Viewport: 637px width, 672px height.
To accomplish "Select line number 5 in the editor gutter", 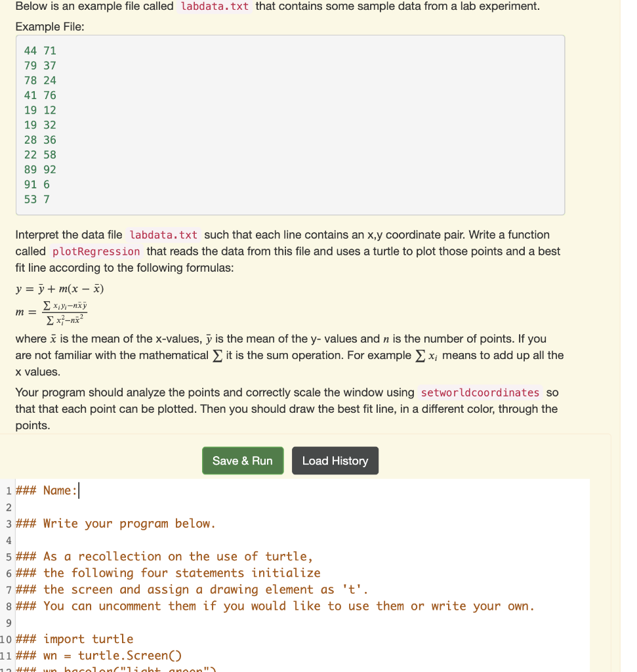I will pyautogui.click(x=8, y=556).
